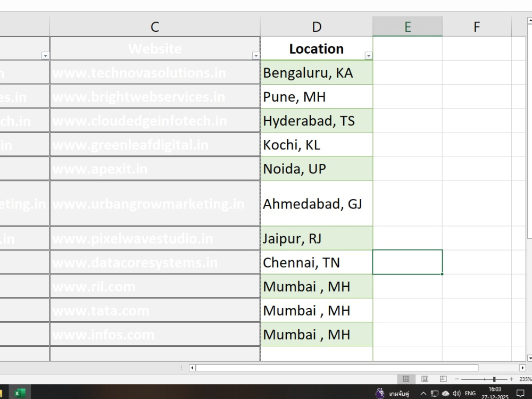This screenshot has height=399, width=532.
Task: Open the notification center icon
Action: click(520, 394)
